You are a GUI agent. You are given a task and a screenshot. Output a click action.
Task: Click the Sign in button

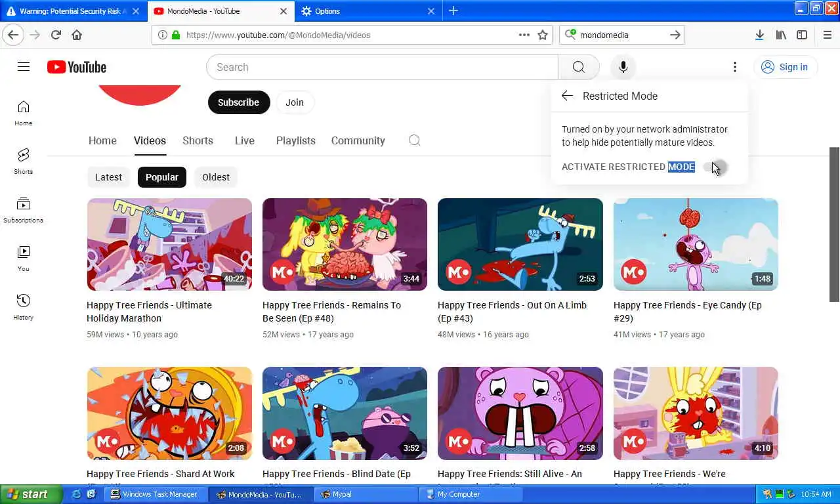[x=785, y=67]
